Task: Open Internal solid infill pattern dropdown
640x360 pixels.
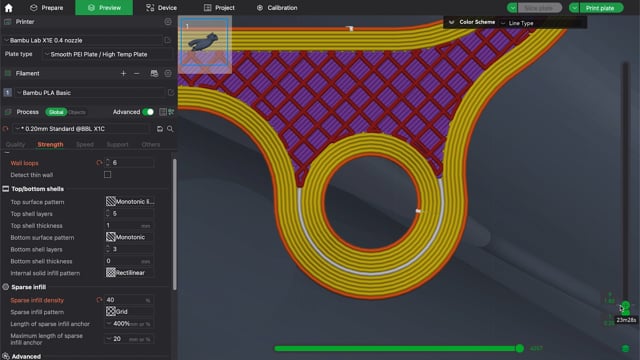Action: pos(129,273)
